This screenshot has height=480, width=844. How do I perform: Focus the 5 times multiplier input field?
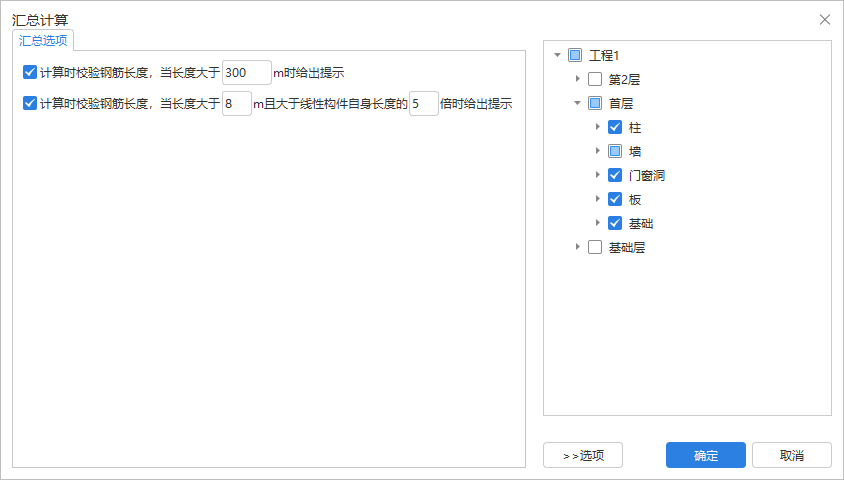point(424,103)
